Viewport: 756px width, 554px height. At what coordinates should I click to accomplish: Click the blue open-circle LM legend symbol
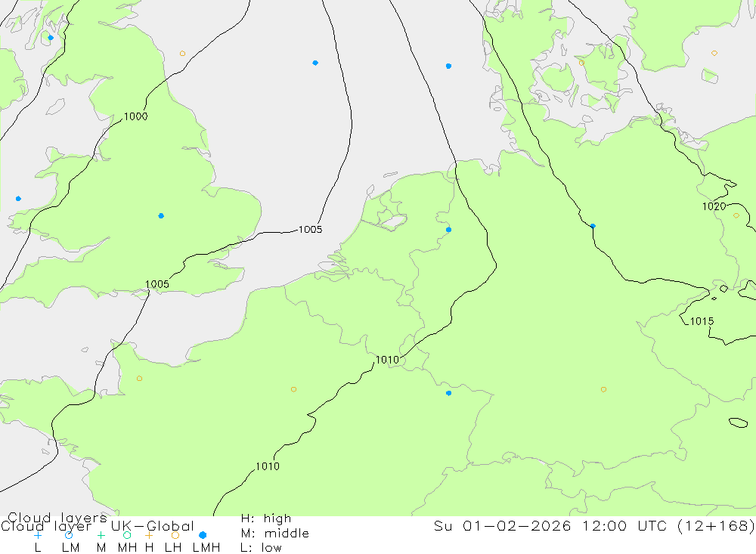tap(69, 535)
